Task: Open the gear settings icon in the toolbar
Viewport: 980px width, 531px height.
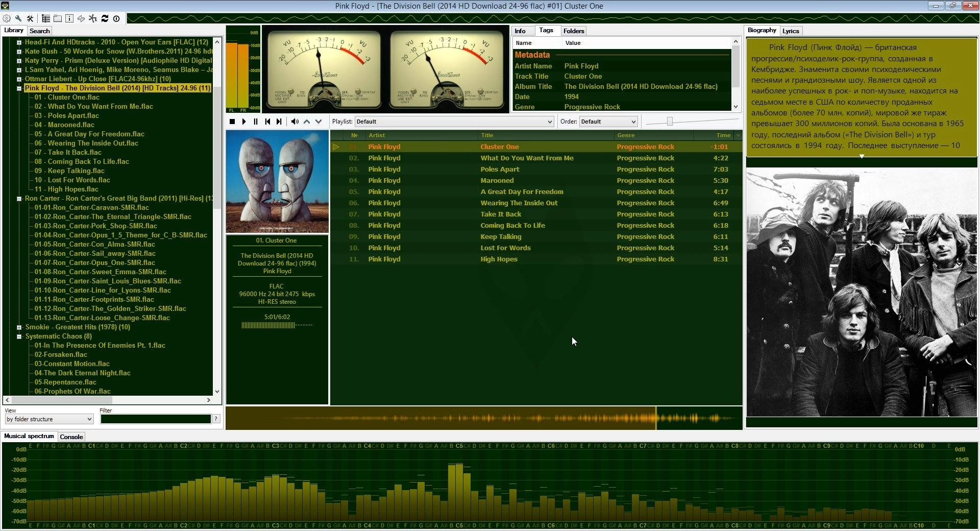Action: [x=7, y=18]
